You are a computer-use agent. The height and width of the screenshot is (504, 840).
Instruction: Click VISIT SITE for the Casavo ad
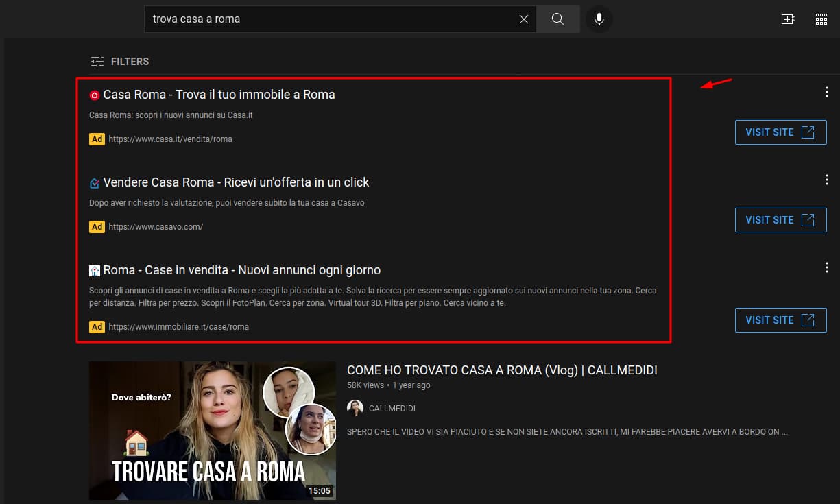pos(781,220)
